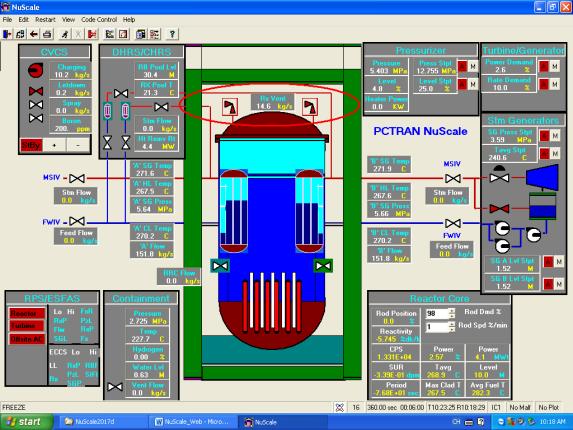
Task: Click the teal ECCS recirculation valve on left
Action: pyautogui.click(x=220, y=266)
